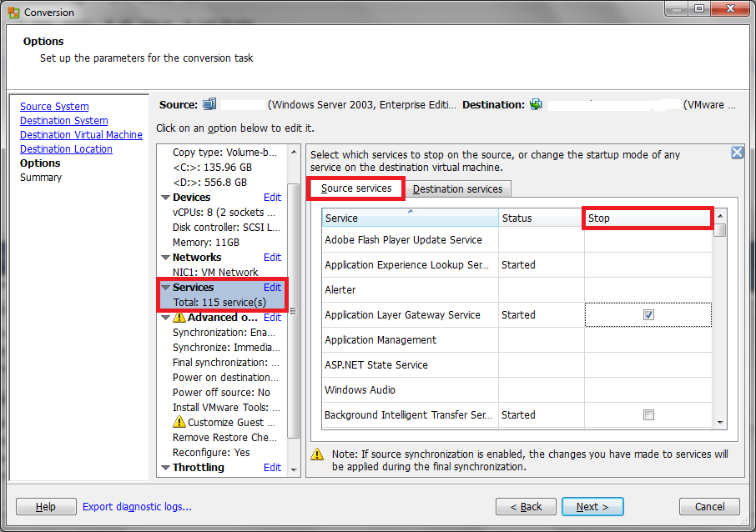Click the Source computer icon
This screenshot has height=532, width=756.
coord(209,104)
